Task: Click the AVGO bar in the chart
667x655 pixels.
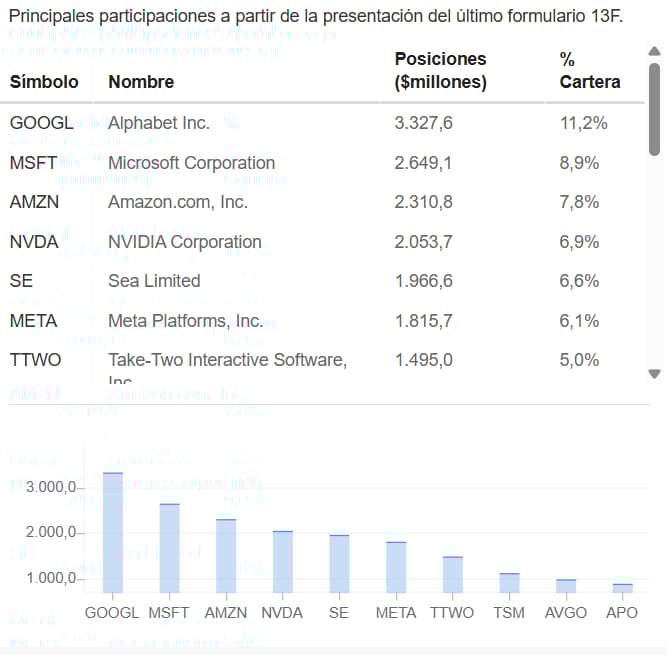Action: (566, 586)
